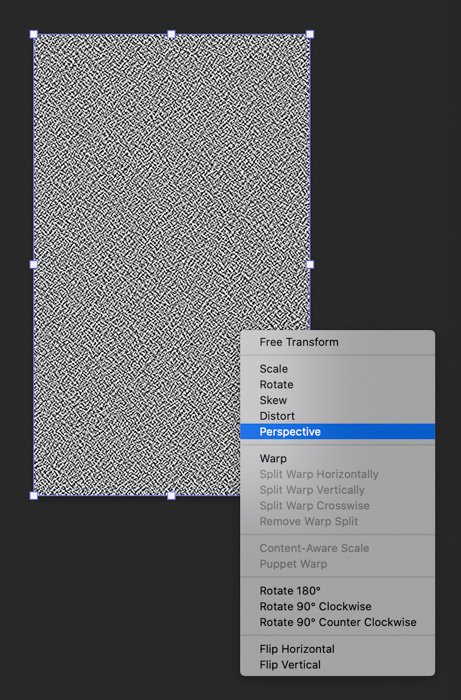Select Flip Horizontal
This screenshot has width=461, height=700.
tap(337, 649)
